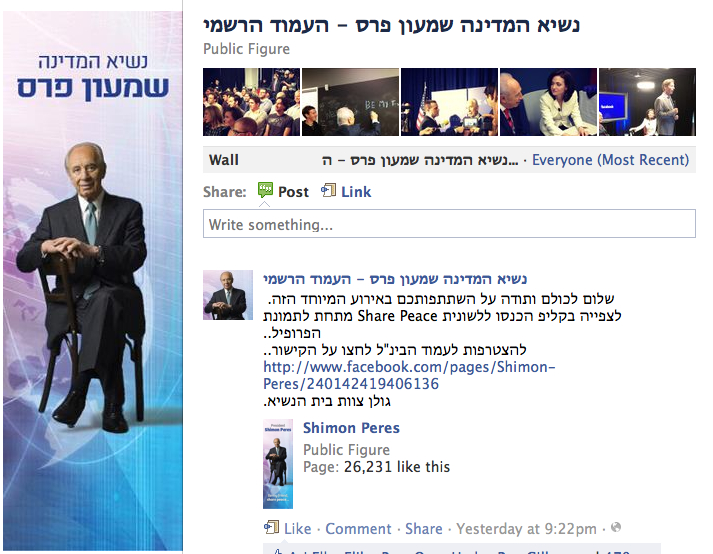Open the facebook.com/pages/Shimon-Peres URL link
This screenshot has height=554, width=713.
(x=409, y=375)
